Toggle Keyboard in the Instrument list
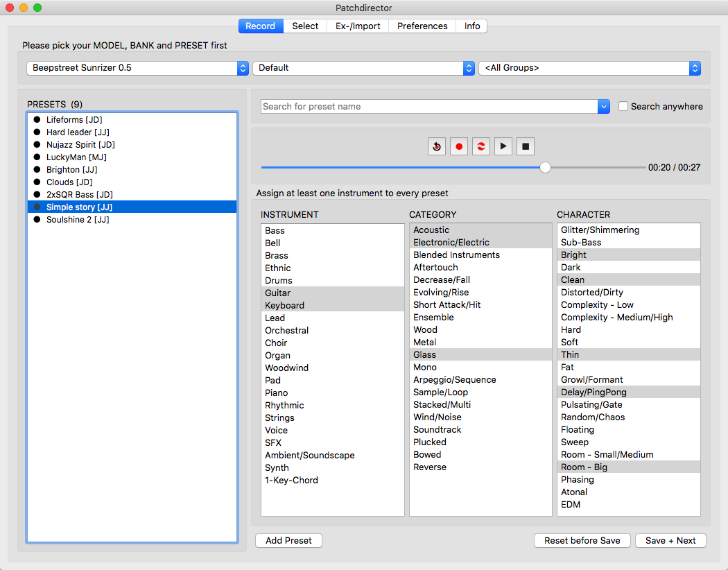Image resolution: width=728 pixels, height=570 pixels. point(332,305)
